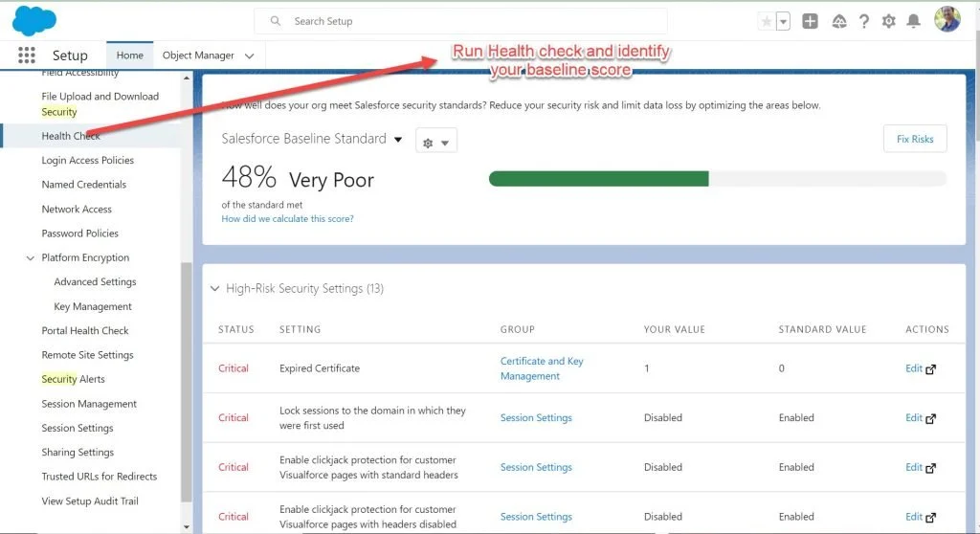Open Portal Health Check

click(x=85, y=330)
